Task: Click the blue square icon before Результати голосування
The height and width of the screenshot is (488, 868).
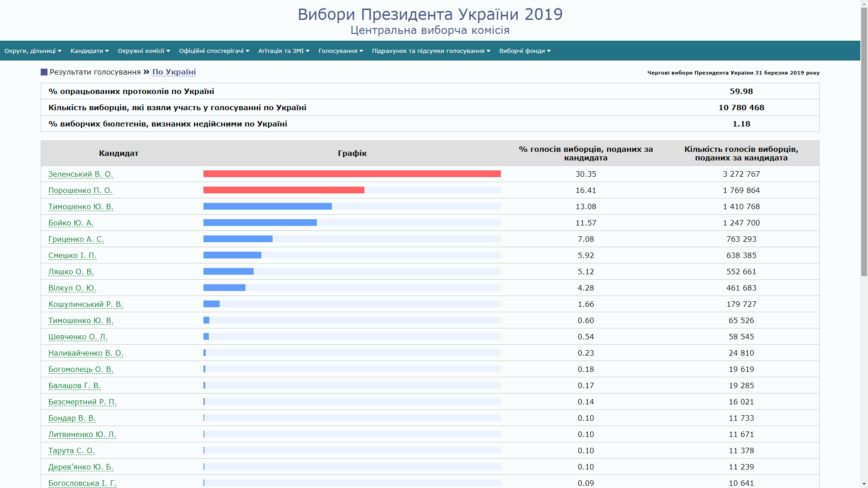Action: pyautogui.click(x=44, y=72)
